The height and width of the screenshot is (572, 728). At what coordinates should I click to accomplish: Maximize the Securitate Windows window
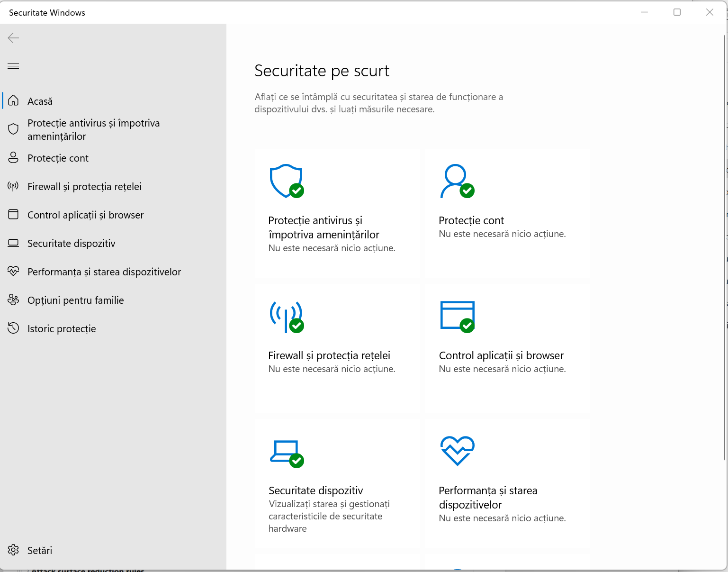[677, 12]
